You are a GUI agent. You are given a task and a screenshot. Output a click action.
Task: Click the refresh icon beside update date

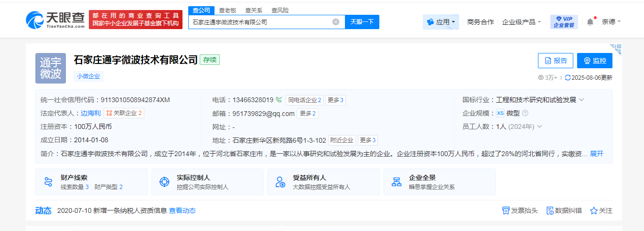[568, 77]
